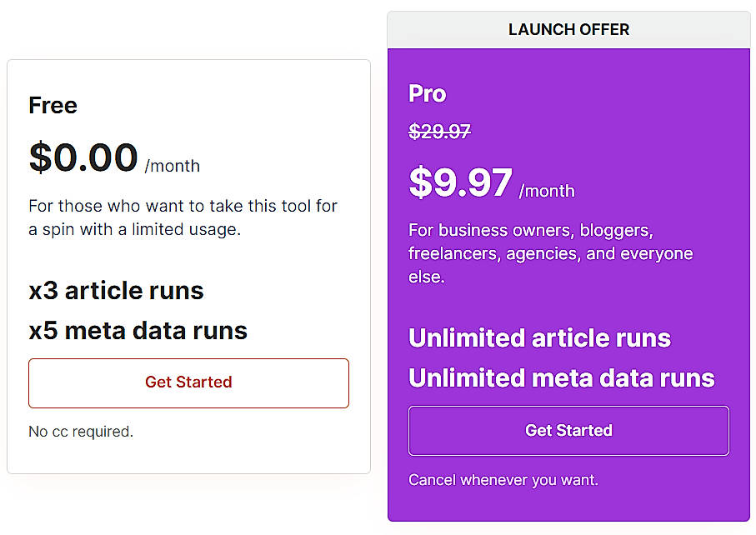This screenshot has height=535, width=756.
Task: Click the 'Unlimited meta data runs' feature line
Action: (x=562, y=377)
